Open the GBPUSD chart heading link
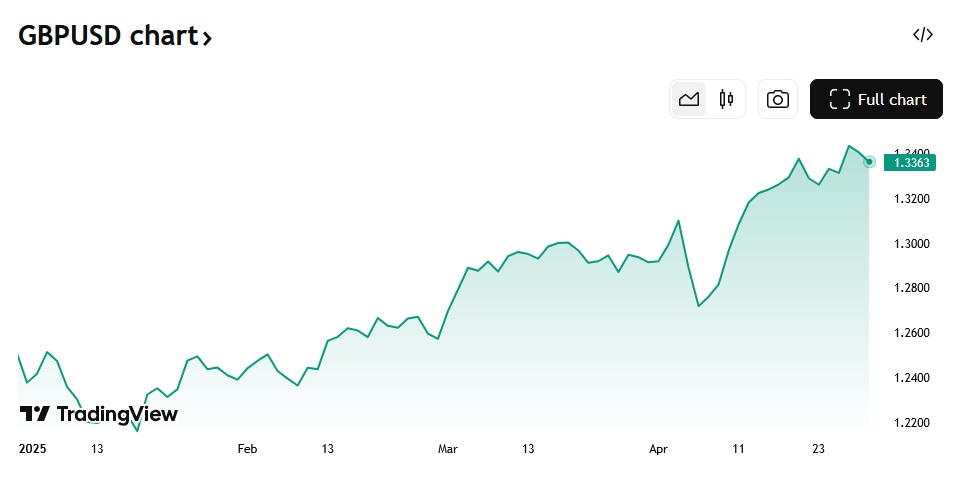964x482 pixels. pos(107,36)
